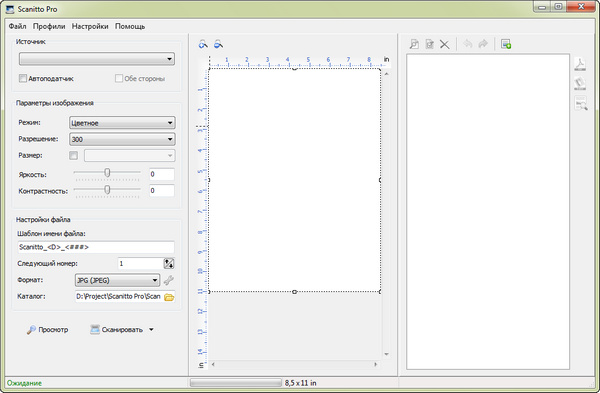Click the zoom-out magnifier above the preview

218,44
